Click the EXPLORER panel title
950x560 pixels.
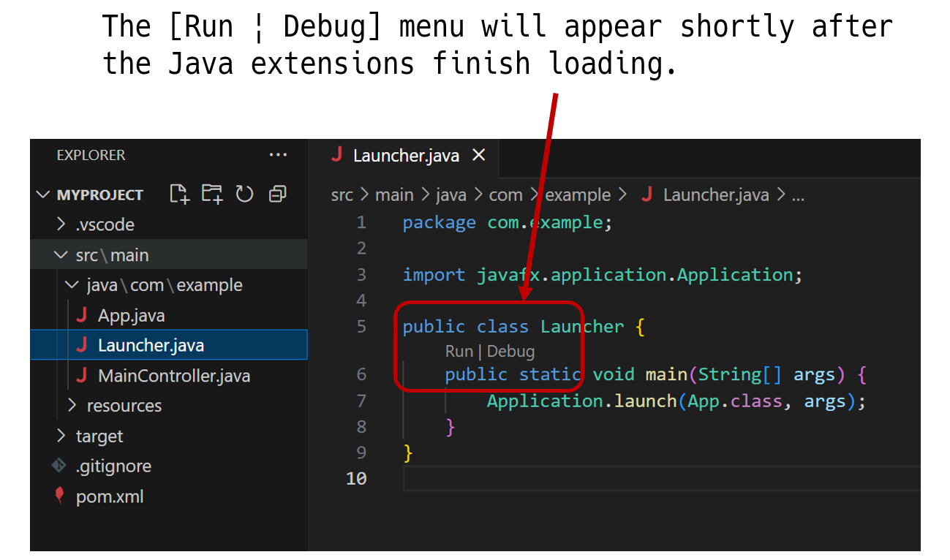tap(91, 155)
